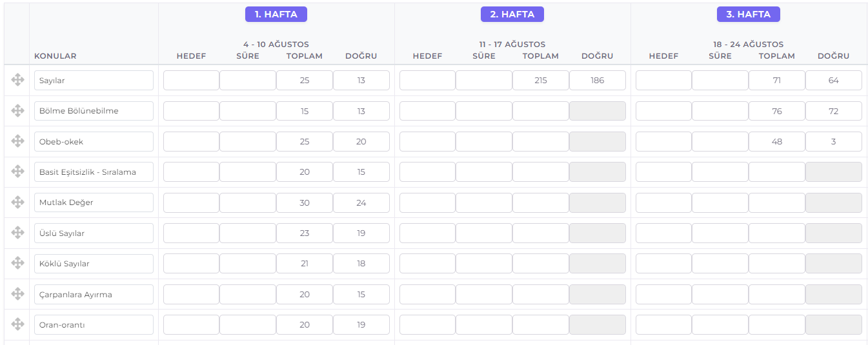Select move icon for Basit Eşitsizlik - Sıralama
This screenshot has width=868, height=345.
click(17, 172)
